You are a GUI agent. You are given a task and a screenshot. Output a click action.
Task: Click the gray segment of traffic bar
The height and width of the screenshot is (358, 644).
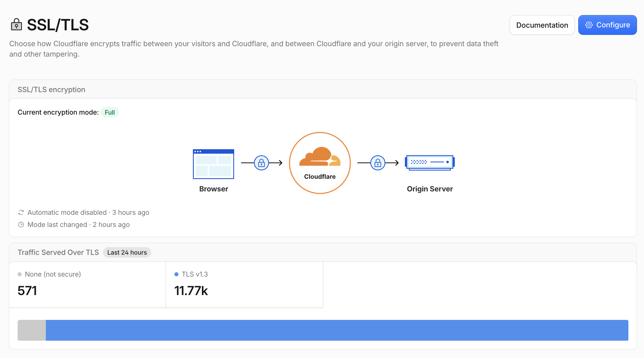click(x=32, y=330)
